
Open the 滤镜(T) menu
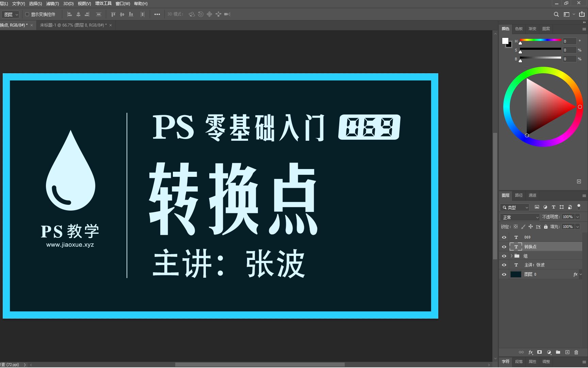(x=52, y=3)
